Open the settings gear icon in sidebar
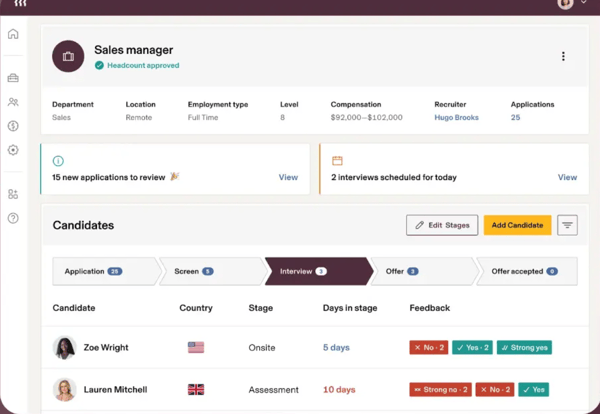600x414 pixels. (13, 150)
